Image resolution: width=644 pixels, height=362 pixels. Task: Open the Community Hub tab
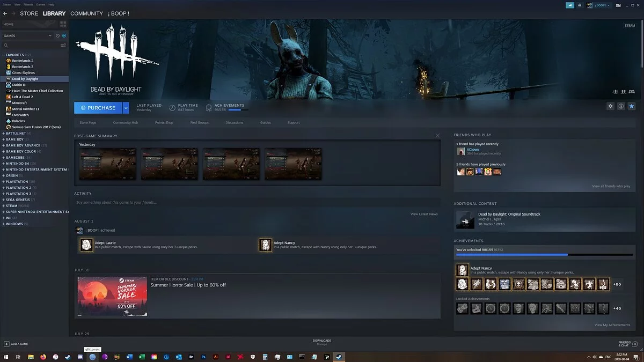[x=125, y=122]
